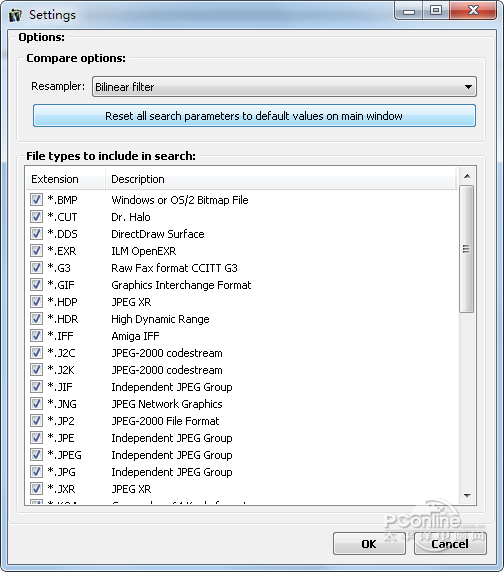The width and height of the screenshot is (504, 572).
Task: Confirm settings with the OK button
Action: coord(369,544)
